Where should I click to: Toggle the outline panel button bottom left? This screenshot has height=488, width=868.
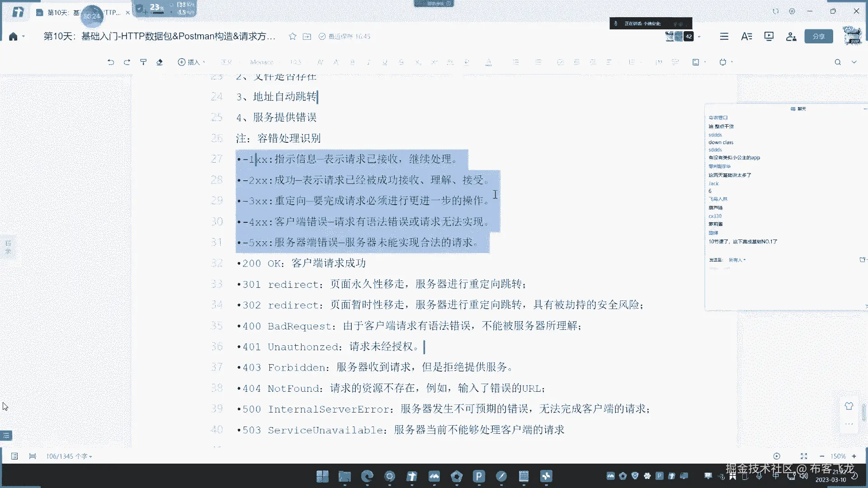point(6,436)
